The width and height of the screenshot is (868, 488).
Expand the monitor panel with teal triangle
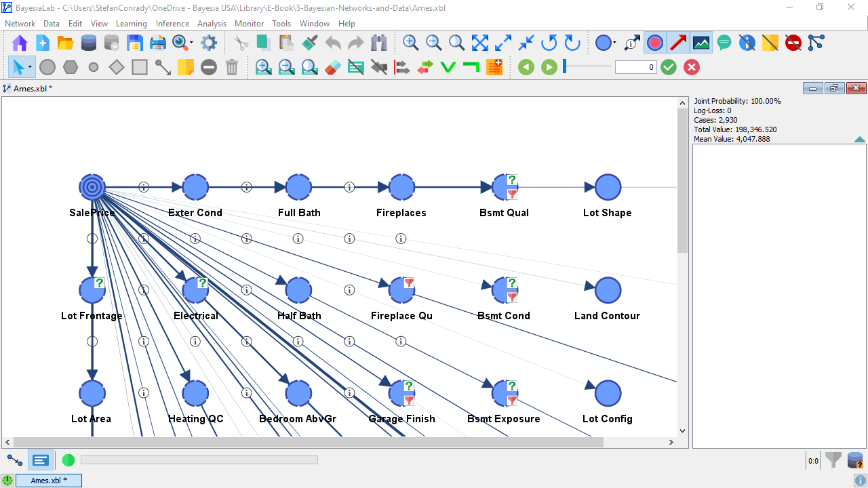tap(860, 140)
